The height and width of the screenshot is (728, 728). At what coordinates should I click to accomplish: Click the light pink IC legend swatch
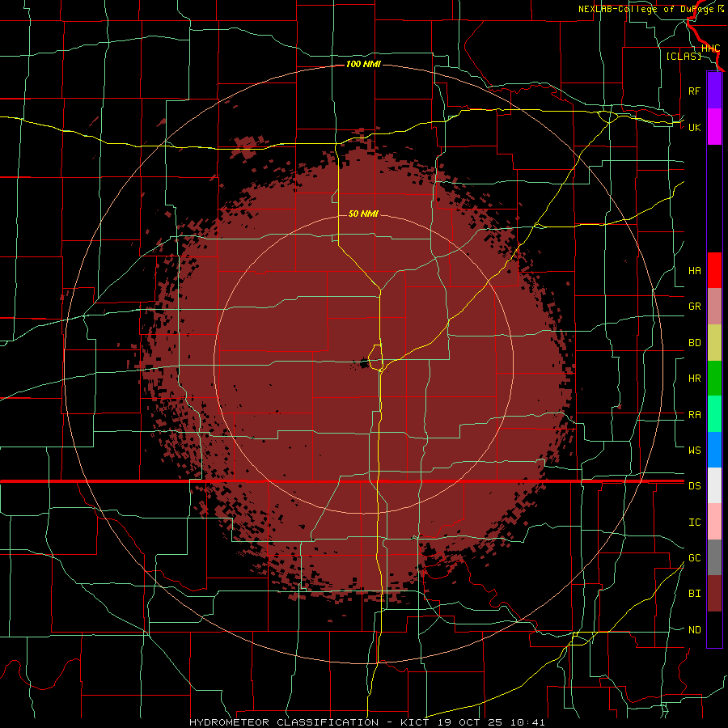pos(714,522)
